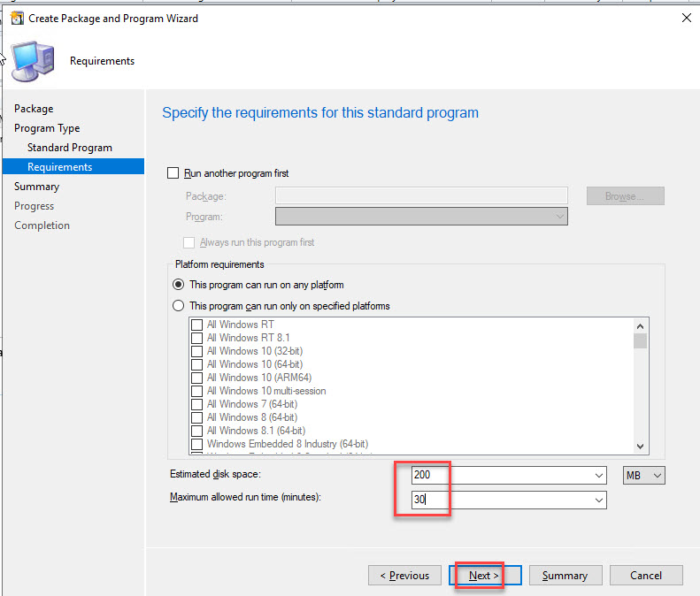Expand the Estimated disk space dropdown
This screenshot has width=700, height=596.
[x=598, y=476]
